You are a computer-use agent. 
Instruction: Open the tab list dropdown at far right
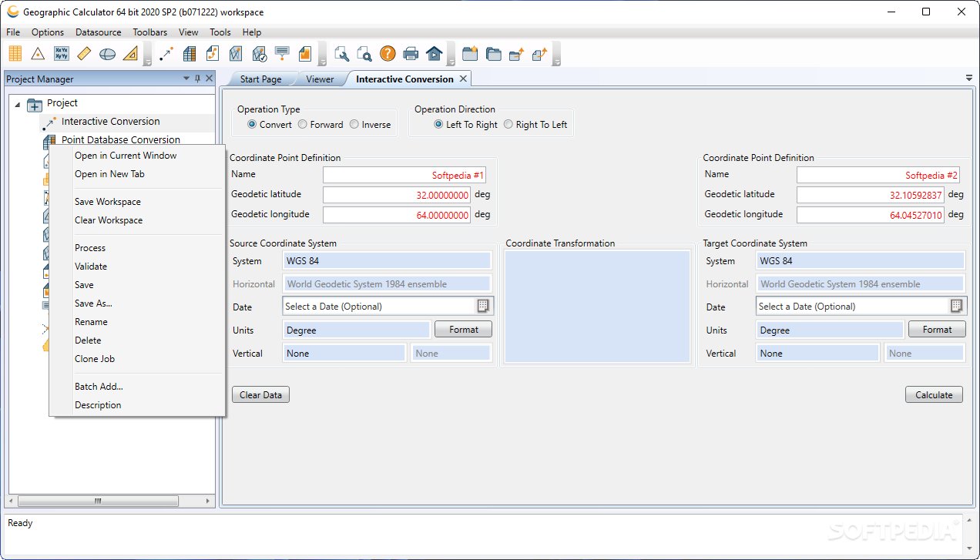[x=969, y=79]
